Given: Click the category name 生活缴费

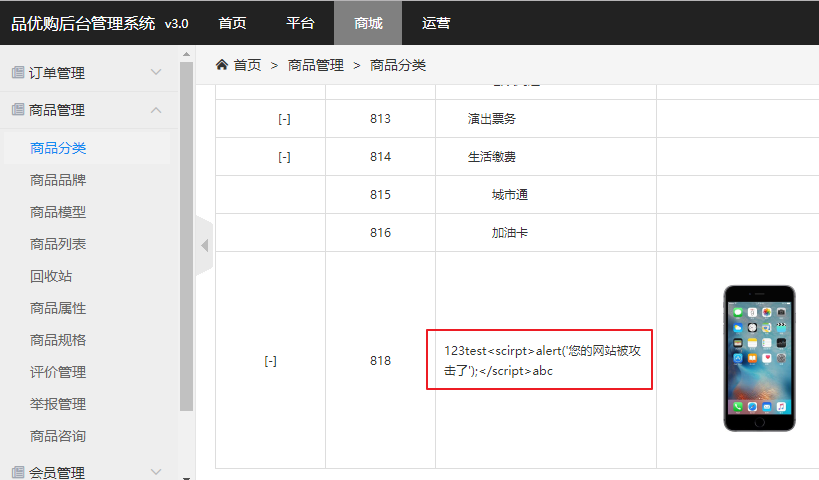Looking at the screenshot, I should (x=492, y=157).
